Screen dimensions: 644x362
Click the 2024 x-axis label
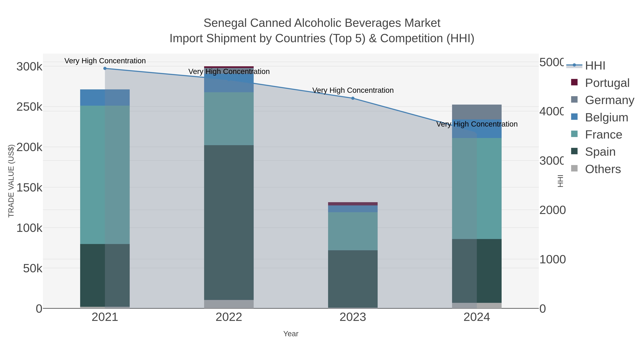[477, 317]
